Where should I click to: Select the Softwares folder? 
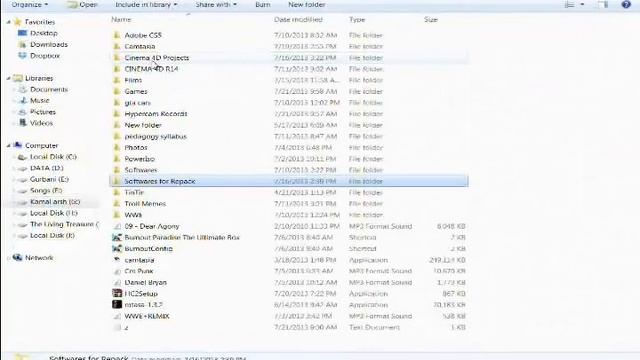[x=141, y=170]
